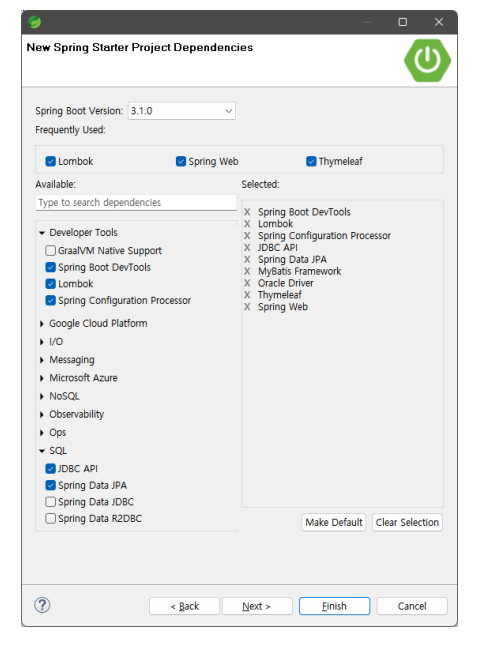This screenshot has width=496, height=654.
Task: Remove Lombok from Selected list via X
Action: coord(247,224)
